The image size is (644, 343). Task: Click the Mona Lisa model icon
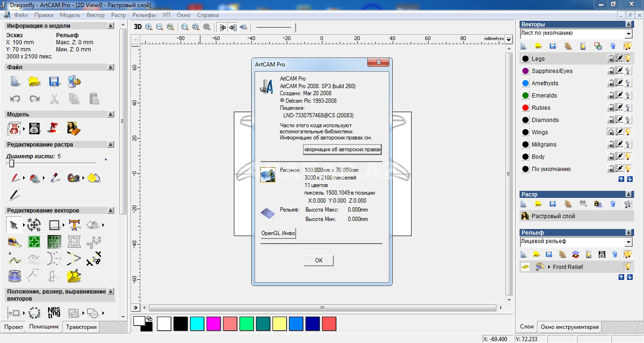[74, 128]
